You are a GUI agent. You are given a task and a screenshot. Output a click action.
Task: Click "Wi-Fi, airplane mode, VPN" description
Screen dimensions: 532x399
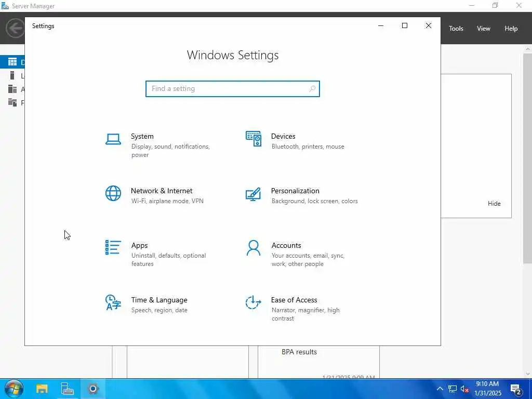pos(167,201)
